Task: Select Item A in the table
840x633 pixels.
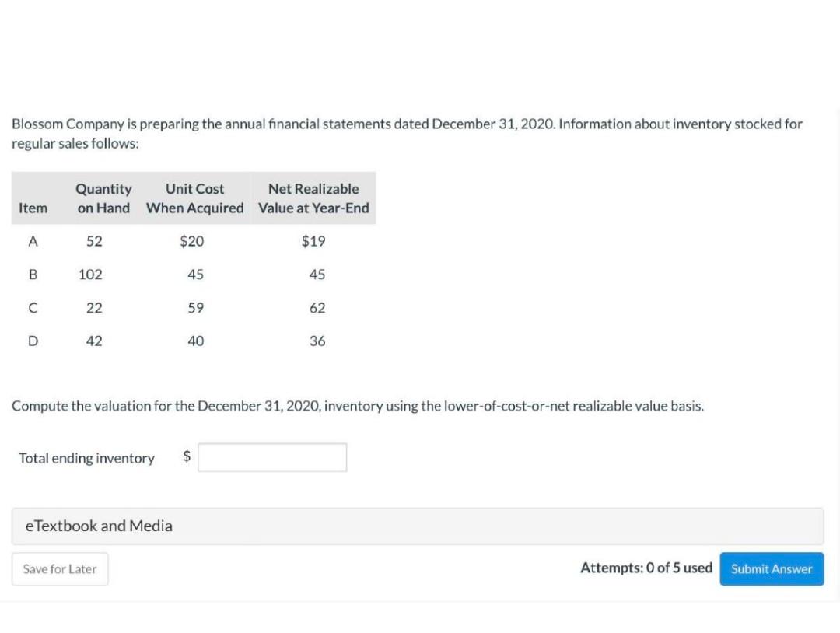Action: [32, 241]
